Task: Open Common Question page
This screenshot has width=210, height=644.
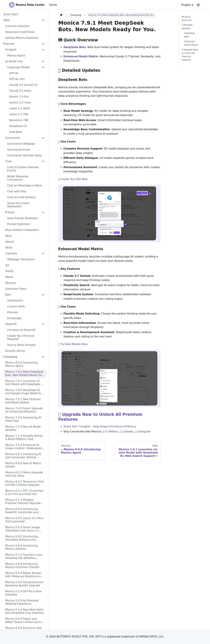Action: point(17,26)
